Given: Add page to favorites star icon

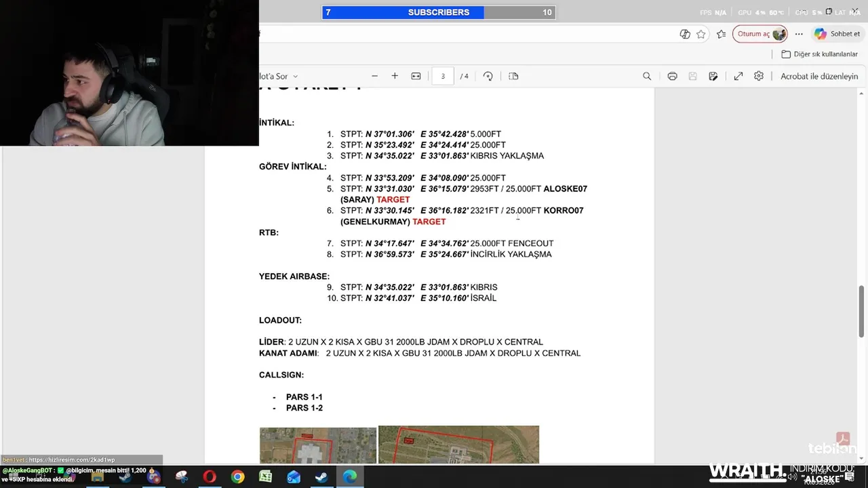Looking at the screenshot, I should pyautogui.click(x=701, y=34).
